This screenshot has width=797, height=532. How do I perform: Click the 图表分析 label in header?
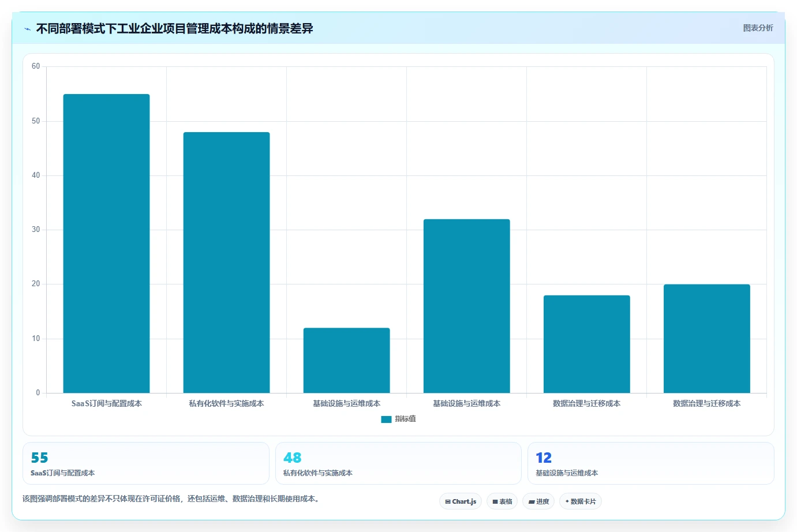pyautogui.click(x=758, y=28)
